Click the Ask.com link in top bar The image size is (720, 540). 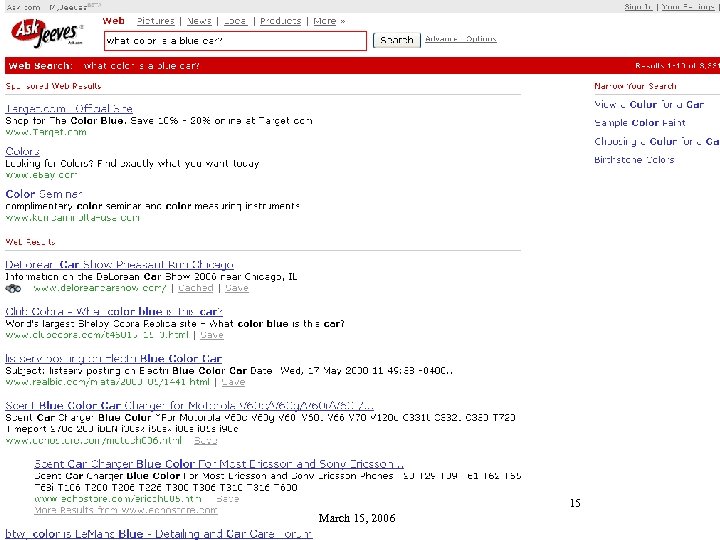pos(23,7)
